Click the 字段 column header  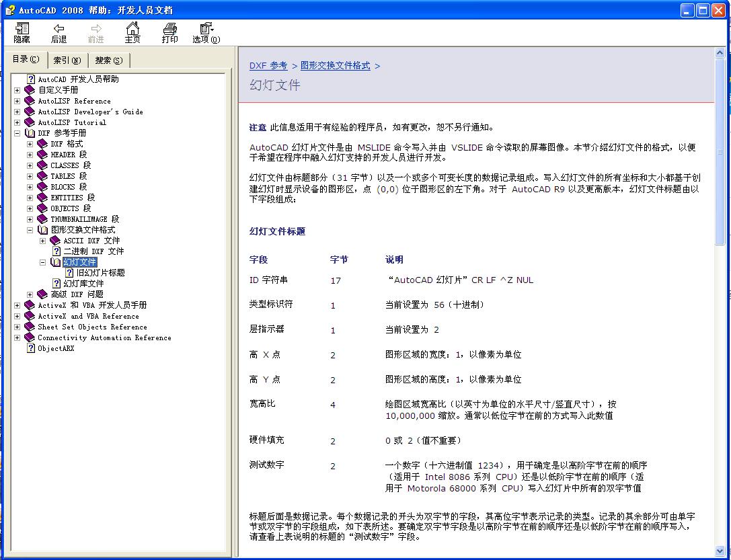(259, 259)
